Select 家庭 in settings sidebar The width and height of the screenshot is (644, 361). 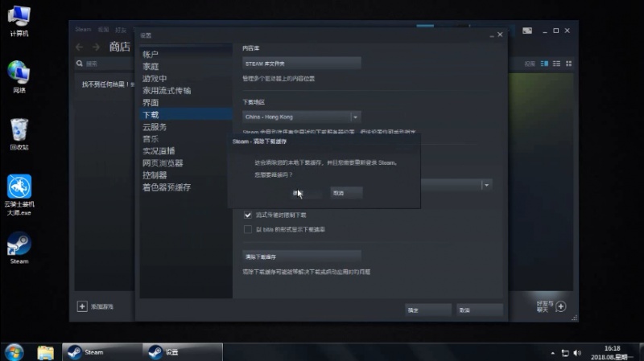186,67
